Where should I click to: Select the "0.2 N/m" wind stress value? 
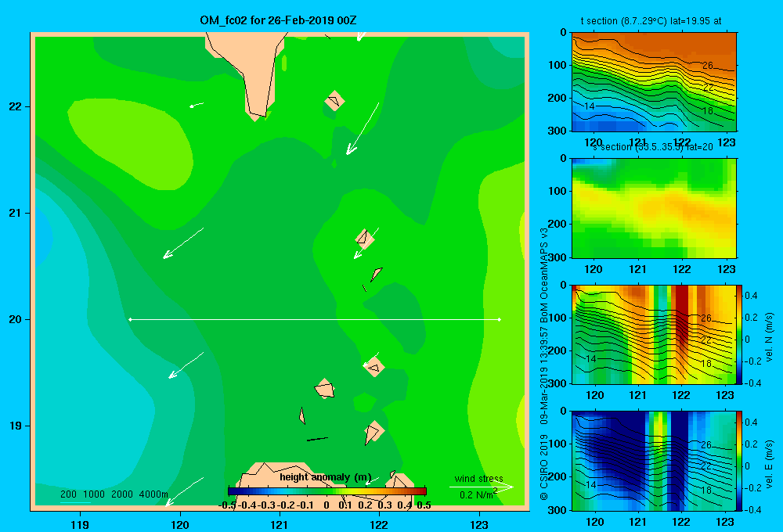476,495
